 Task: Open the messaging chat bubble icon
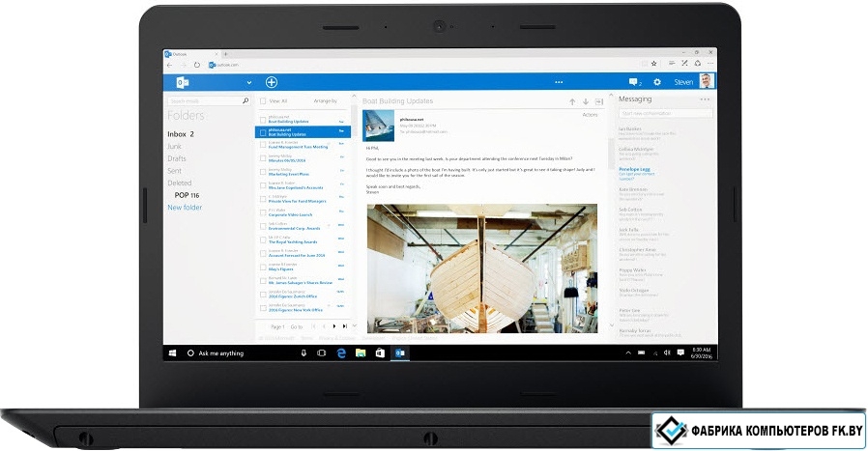coord(634,82)
